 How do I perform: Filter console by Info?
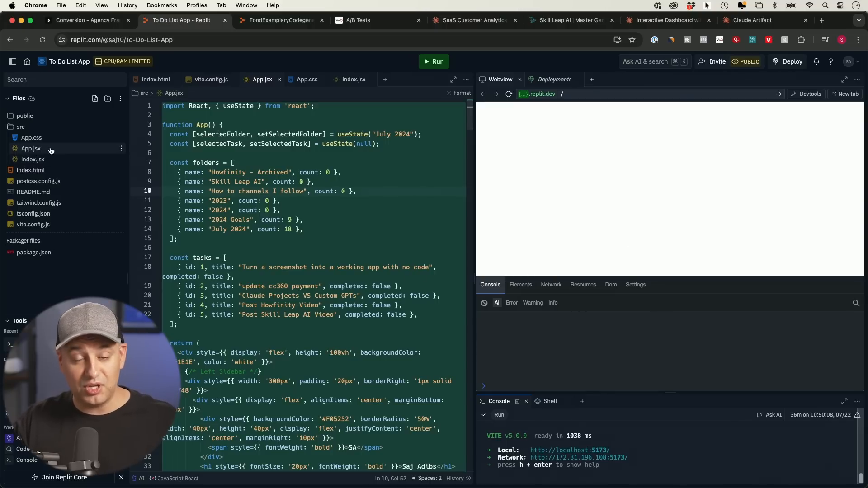[553, 303]
